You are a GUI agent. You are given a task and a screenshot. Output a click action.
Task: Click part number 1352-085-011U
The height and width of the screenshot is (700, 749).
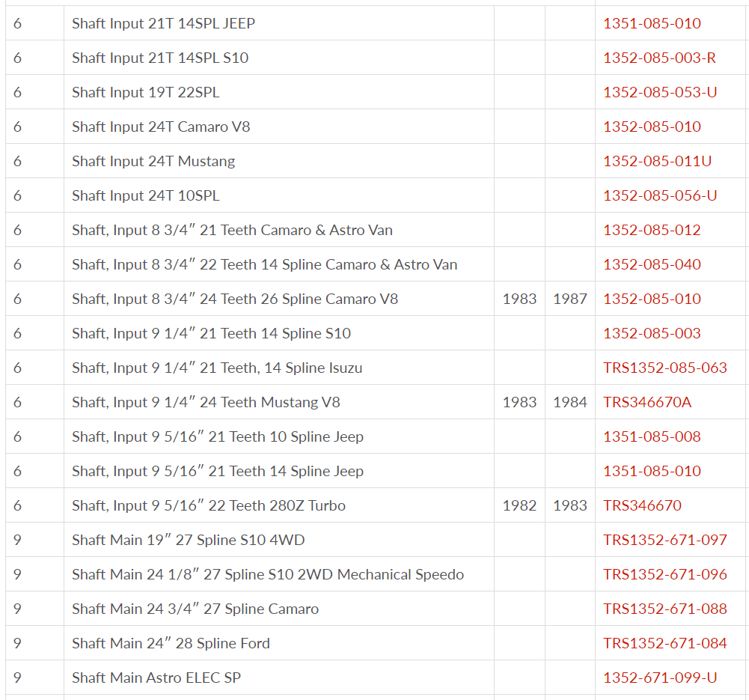pyautogui.click(x=657, y=161)
